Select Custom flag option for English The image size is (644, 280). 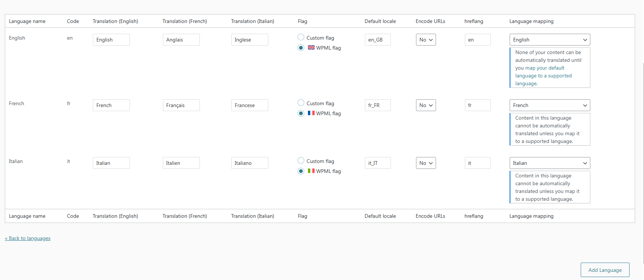pos(301,37)
